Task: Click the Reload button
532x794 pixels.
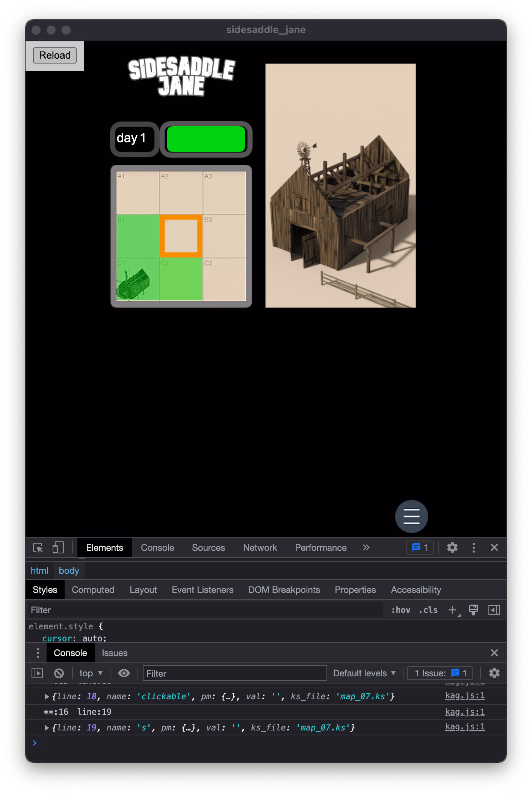Action: [55, 55]
